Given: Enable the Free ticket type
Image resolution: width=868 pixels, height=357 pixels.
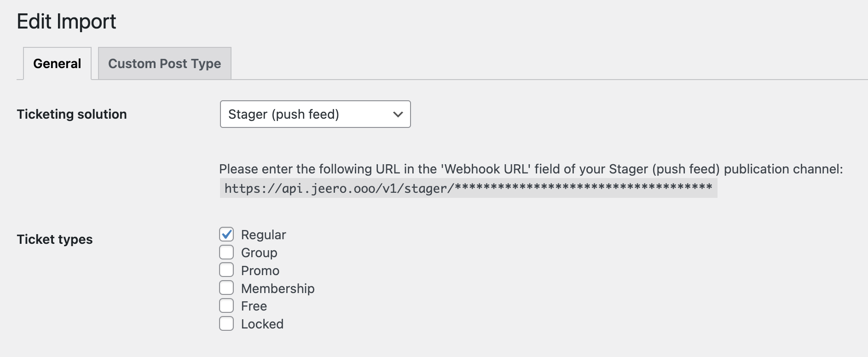Looking at the screenshot, I should coord(226,305).
